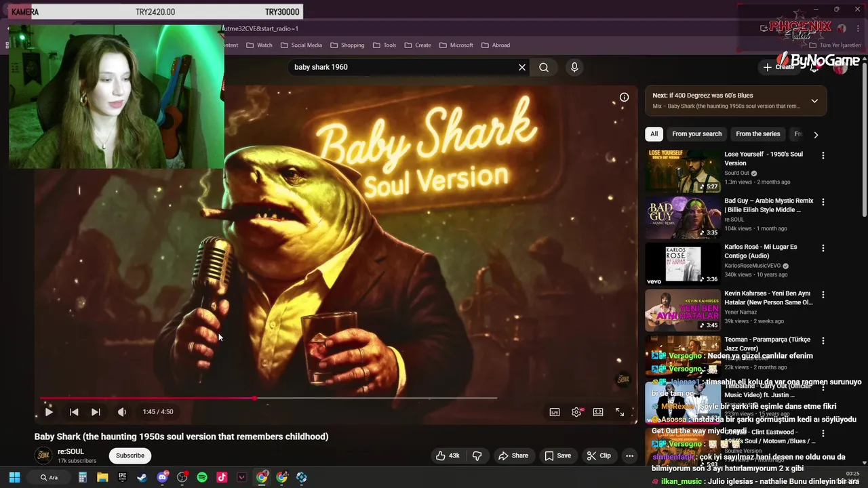Seek on the video progress bar

click(269, 399)
